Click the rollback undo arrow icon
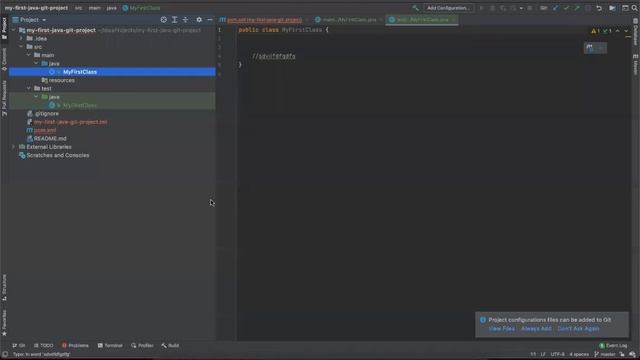 (x=599, y=8)
